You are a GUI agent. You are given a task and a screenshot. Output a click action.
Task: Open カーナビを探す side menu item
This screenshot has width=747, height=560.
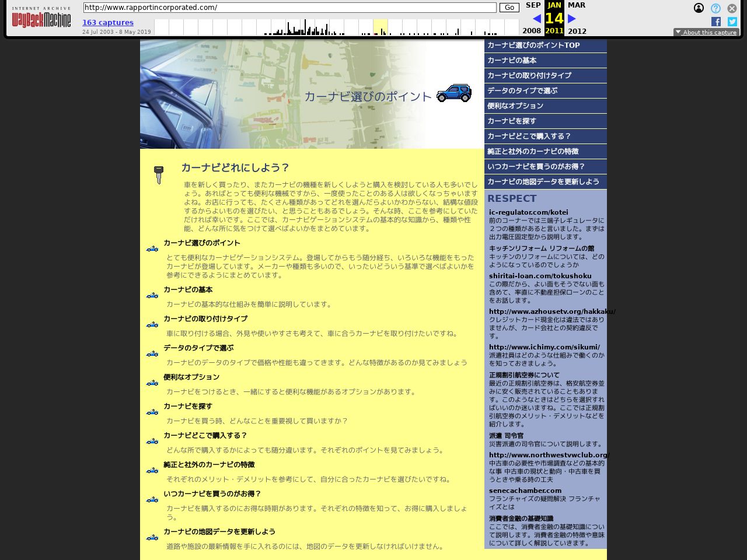pyautogui.click(x=512, y=121)
